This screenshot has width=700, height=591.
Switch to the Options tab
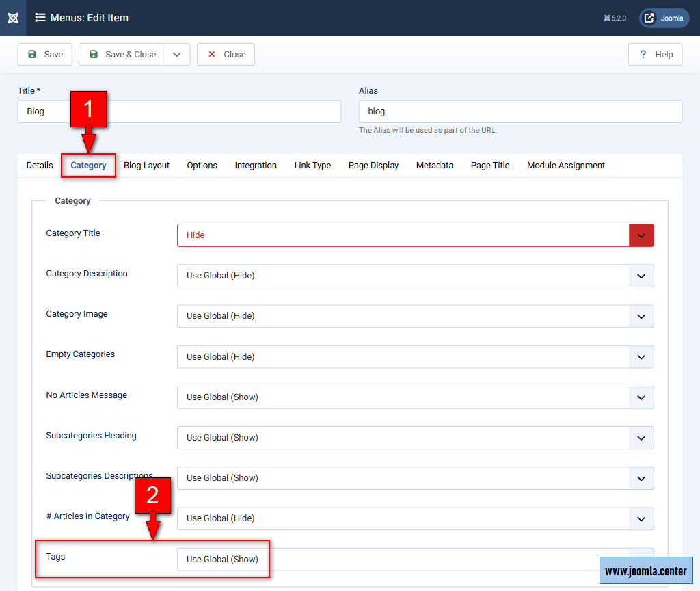coord(202,166)
